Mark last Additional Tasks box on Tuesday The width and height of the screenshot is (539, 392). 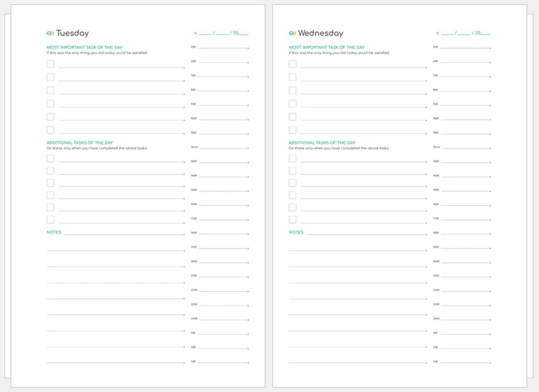50,219
